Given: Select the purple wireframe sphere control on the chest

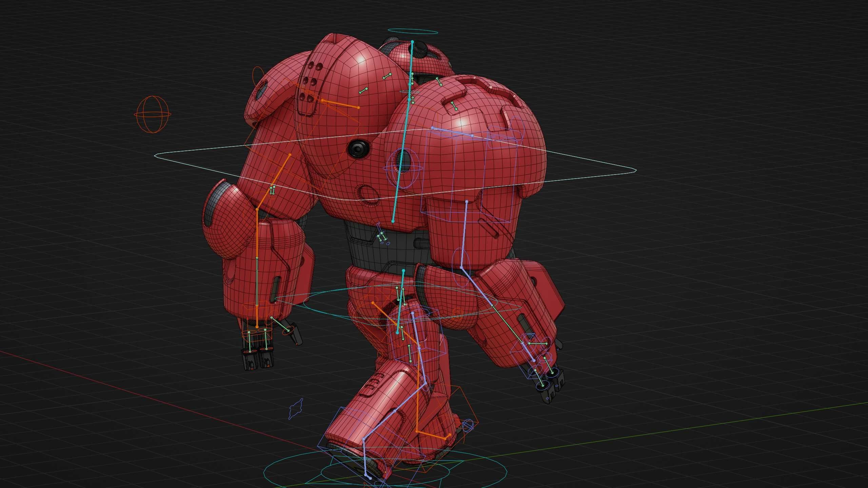Looking at the screenshot, I should [x=403, y=168].
